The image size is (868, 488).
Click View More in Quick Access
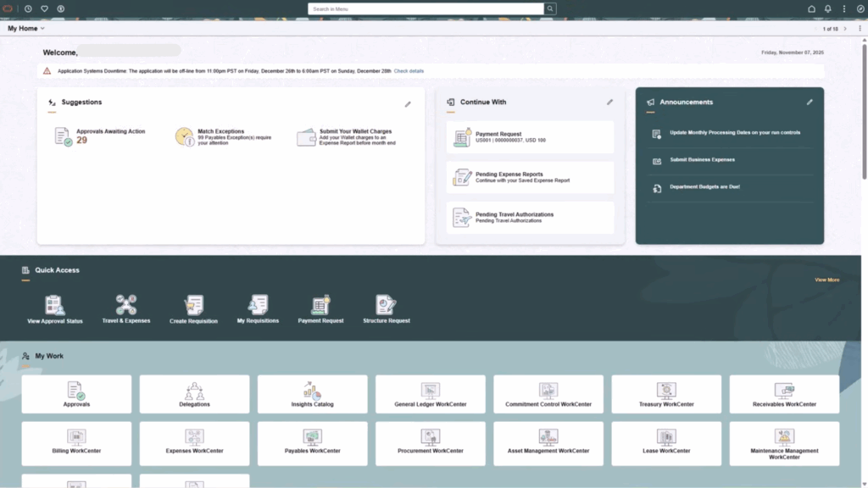click(x=826, y=280)
